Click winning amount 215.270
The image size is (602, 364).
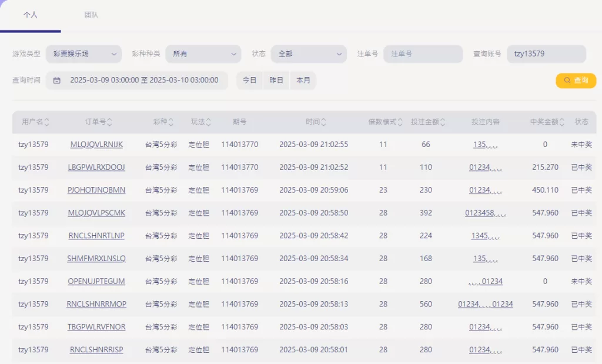coord(545,167)
